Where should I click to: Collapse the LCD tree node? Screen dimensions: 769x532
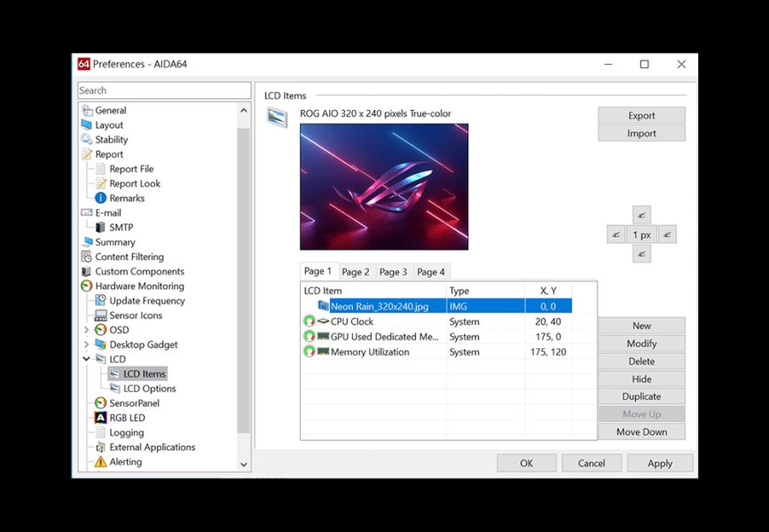[x=87, y=359]
